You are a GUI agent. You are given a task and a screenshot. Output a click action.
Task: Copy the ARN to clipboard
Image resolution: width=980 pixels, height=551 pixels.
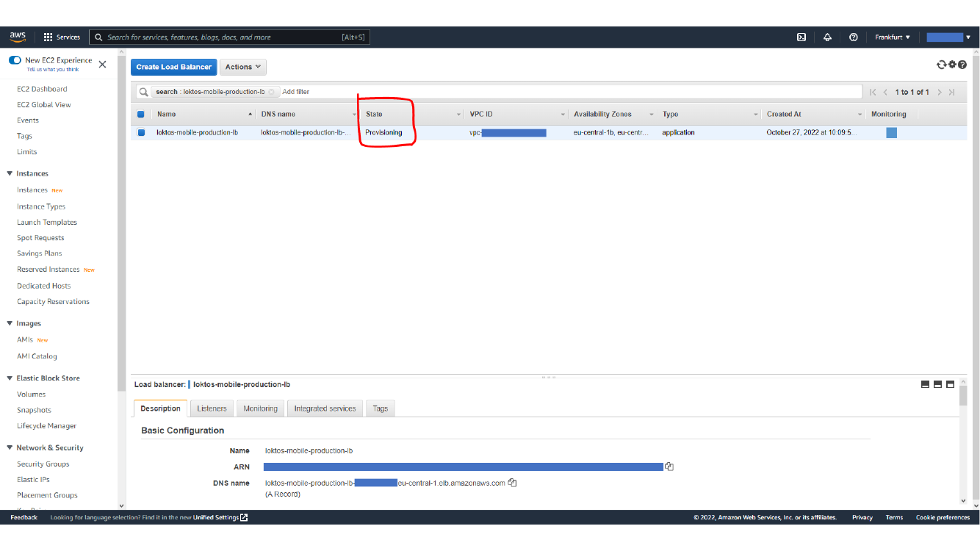coord(669,467)
